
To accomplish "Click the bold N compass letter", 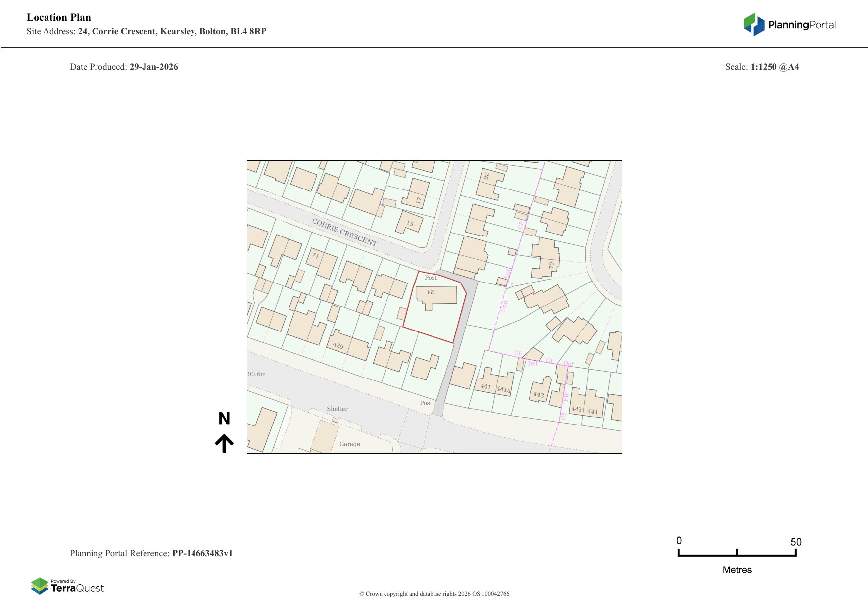I will 224,419.
